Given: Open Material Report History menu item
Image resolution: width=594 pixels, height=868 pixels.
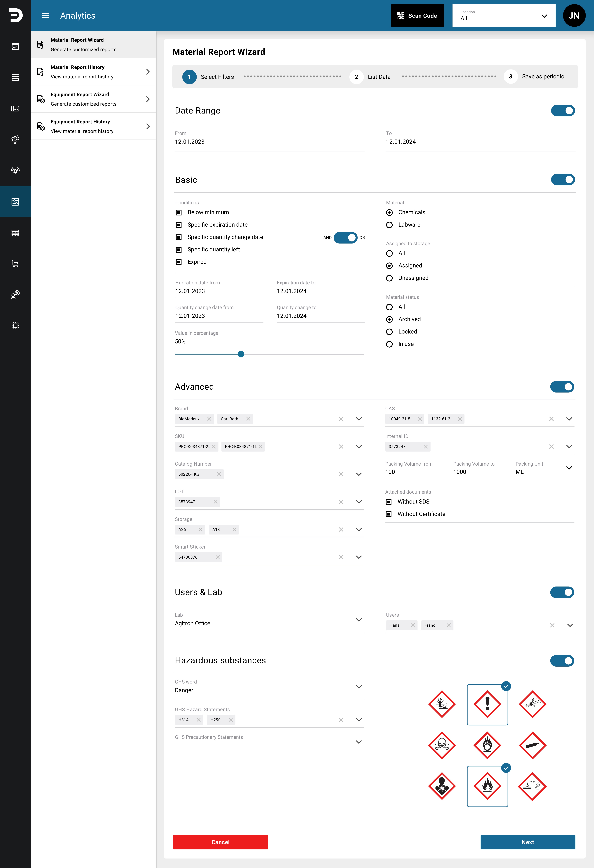Looking at the screenshot, I should 93,72.
